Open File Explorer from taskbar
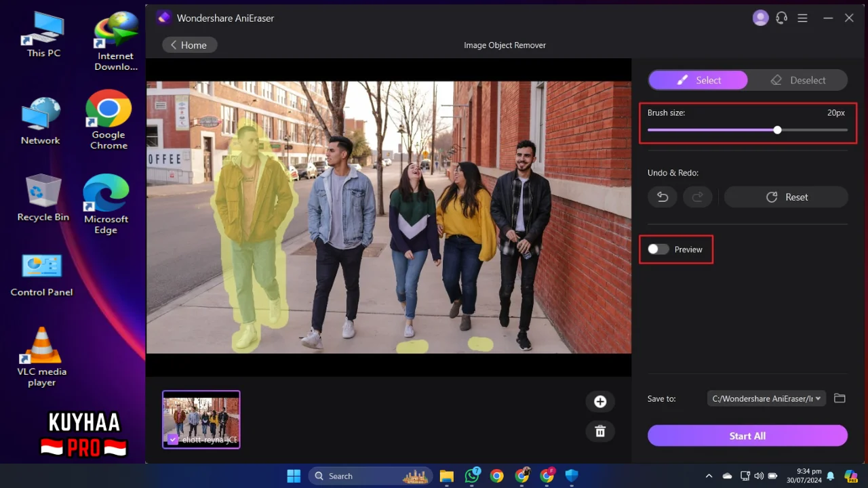Screen dimensions: 868x488 446,476
